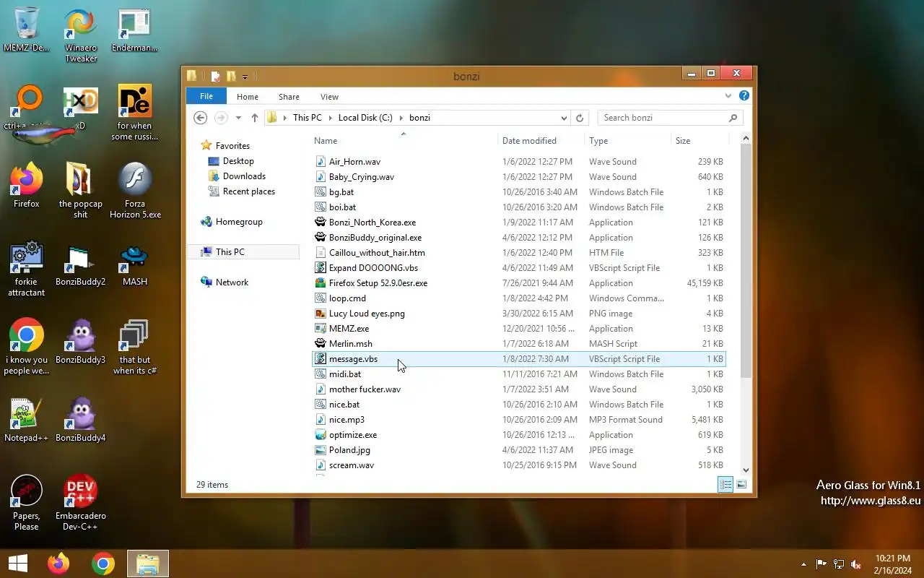Select the loop.cmd file
The width and height of the screenshot is (924, 578).
[x=518, y=298]
